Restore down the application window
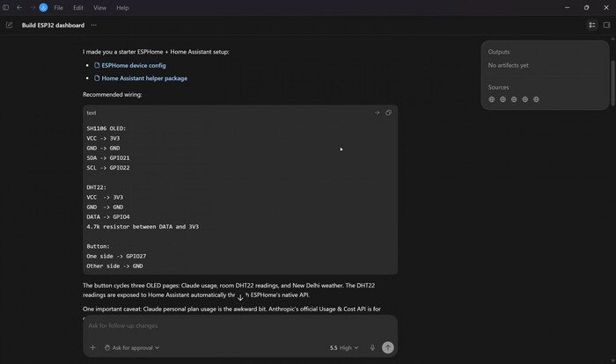This screenshot has width=616, height=364. click(587, 7)
